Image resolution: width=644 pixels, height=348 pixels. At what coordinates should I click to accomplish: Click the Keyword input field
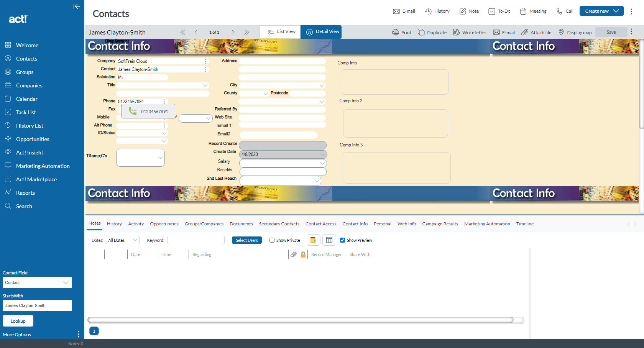coord(196,240)
